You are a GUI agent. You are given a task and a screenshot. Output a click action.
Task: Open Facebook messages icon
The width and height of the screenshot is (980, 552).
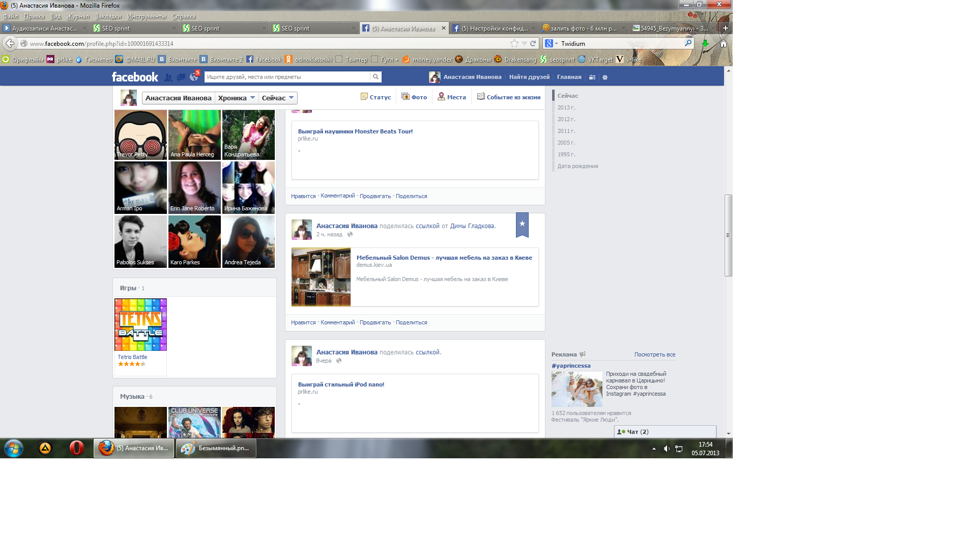(x=181, y=77)
